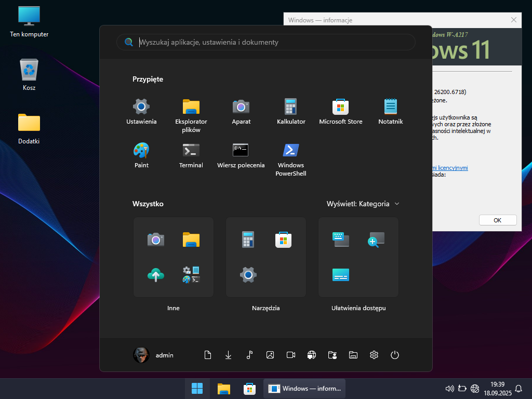This screenshot has width=532, height=399.
Task: Open the Music folder icon in Start footer
Action: click(249, 355)
